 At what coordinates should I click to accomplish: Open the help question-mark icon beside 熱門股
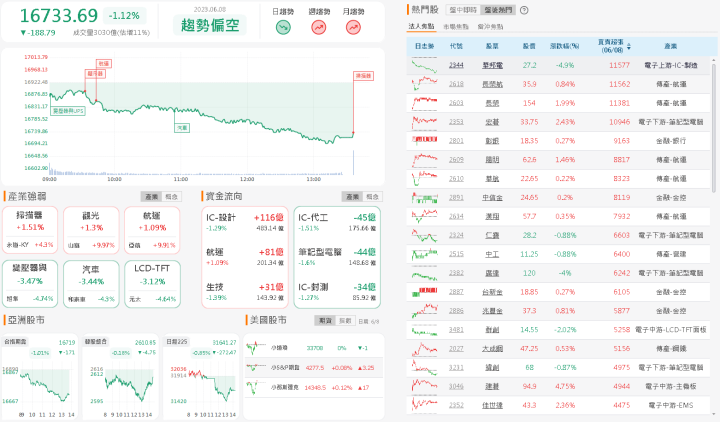click(x=524, y=10)
